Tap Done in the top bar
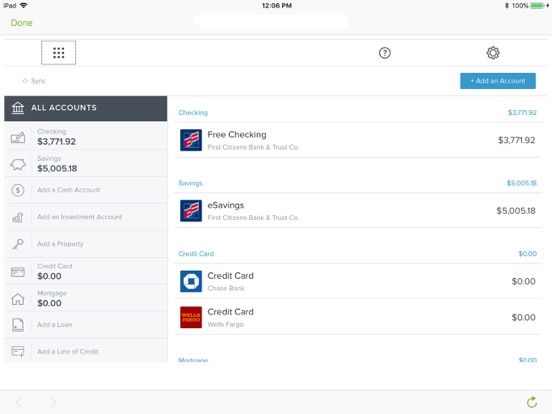The height and width of the screenshot is (414, 552). pyautogui.click(x=21, y=23)
